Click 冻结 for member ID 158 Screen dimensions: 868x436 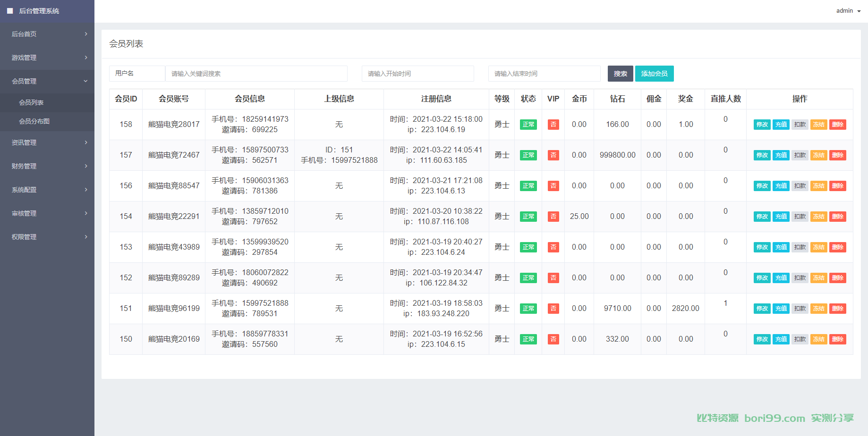pyautogui.click(x=819, y=125)
